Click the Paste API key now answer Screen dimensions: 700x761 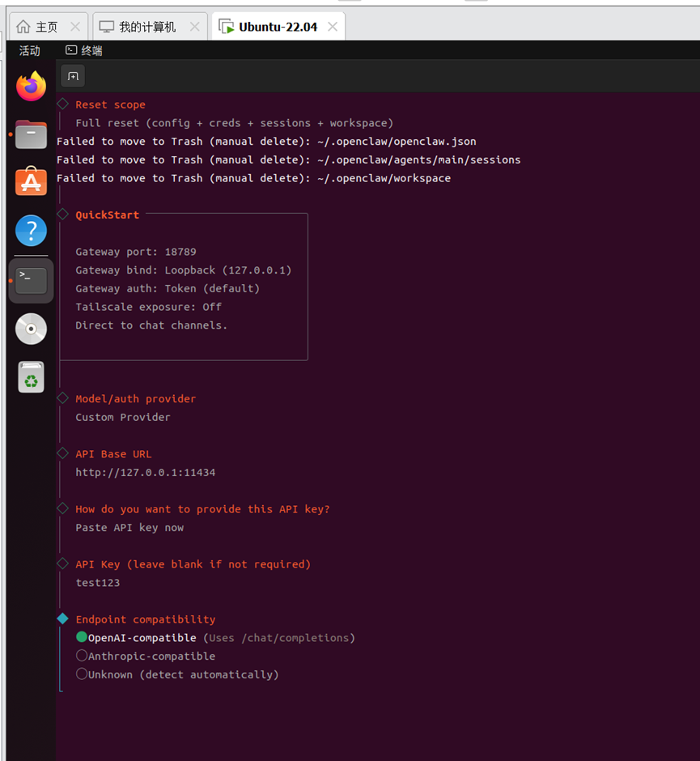129,528
